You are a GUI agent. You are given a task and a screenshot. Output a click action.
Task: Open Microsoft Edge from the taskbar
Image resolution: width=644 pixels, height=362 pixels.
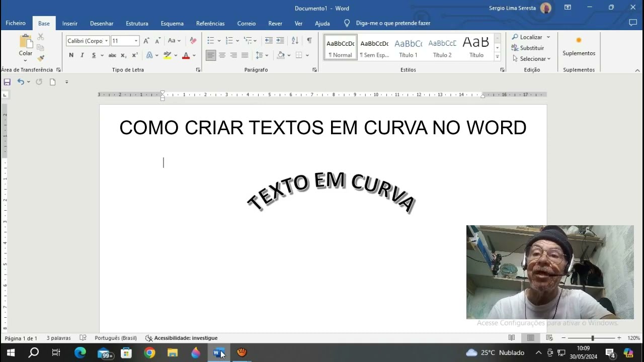(80, 352)
